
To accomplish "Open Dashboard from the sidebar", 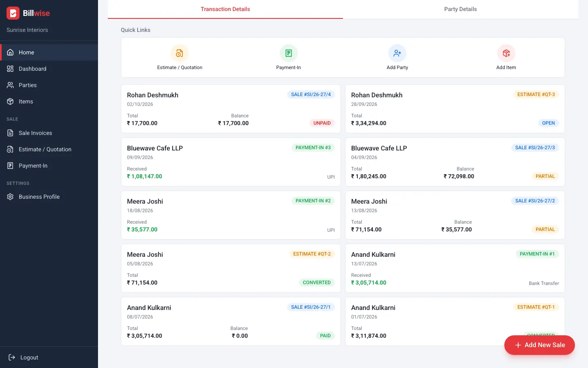I will 49,69.
